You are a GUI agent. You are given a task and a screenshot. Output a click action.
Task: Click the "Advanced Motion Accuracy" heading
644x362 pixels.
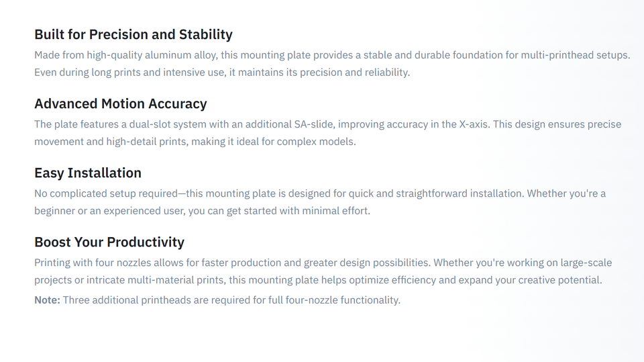121,103
